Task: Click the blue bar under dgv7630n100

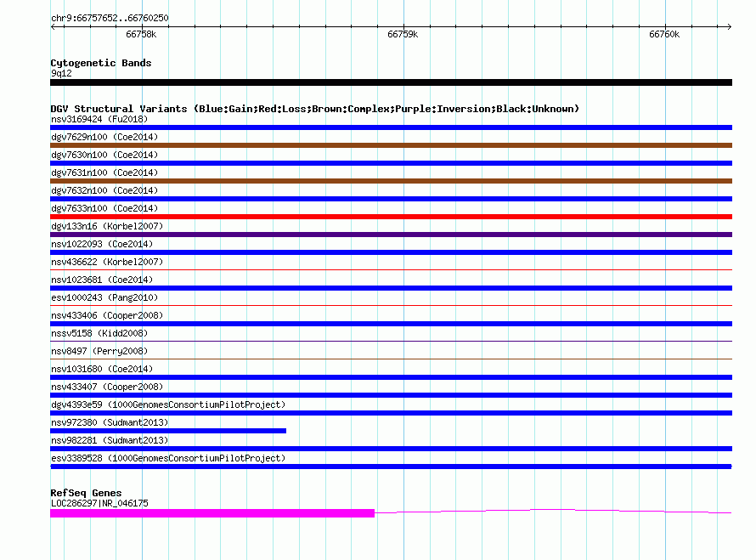Action: coord(391,163)
